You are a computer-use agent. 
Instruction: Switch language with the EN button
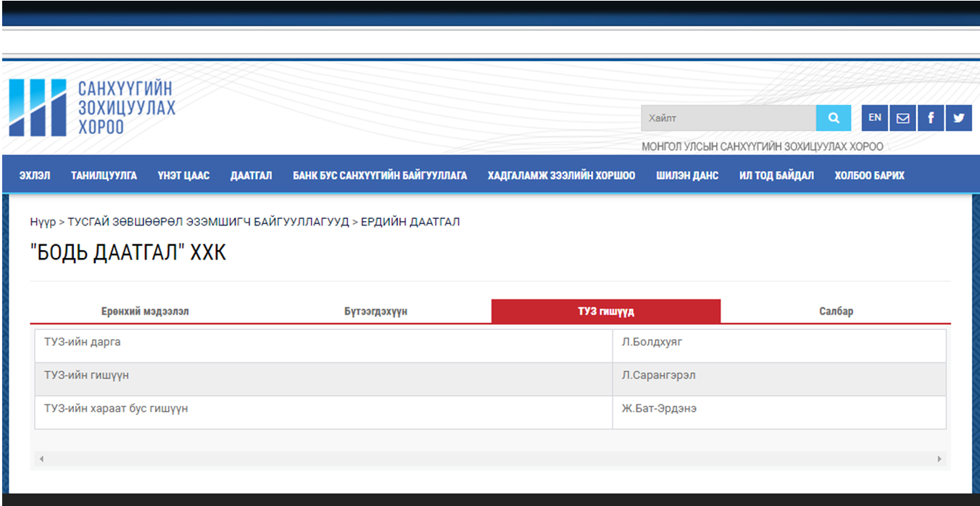pos(875,118)
